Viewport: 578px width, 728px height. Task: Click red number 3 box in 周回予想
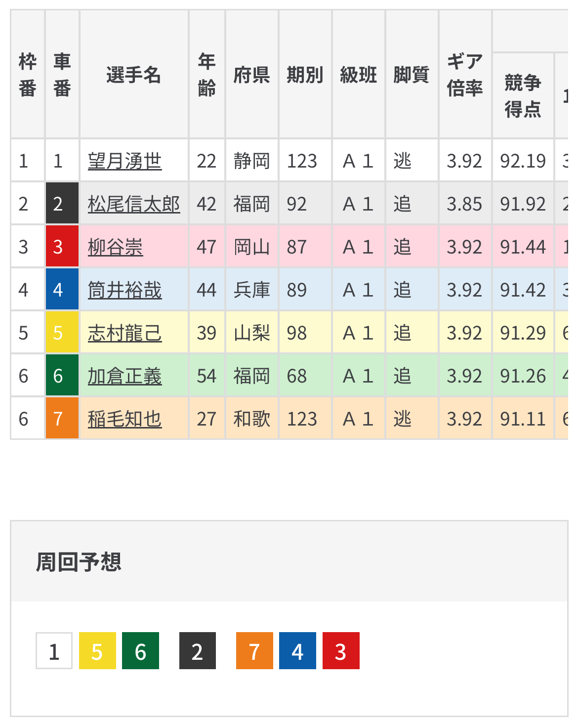click(341, 651)
